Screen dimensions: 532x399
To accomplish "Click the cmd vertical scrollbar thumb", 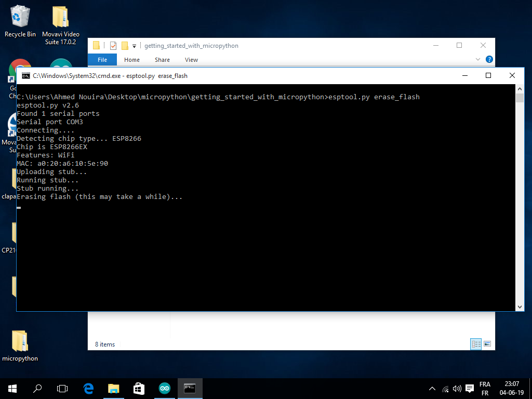I will click(x=520, y=98).
